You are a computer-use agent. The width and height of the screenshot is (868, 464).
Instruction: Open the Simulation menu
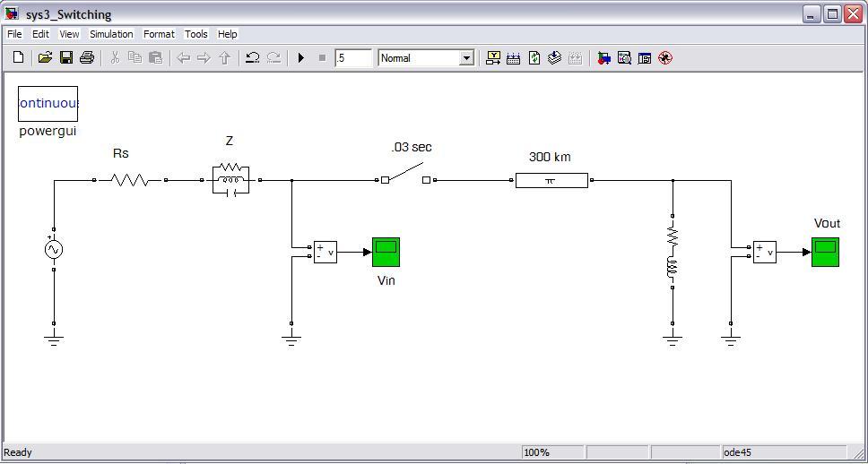click(111, 34)
